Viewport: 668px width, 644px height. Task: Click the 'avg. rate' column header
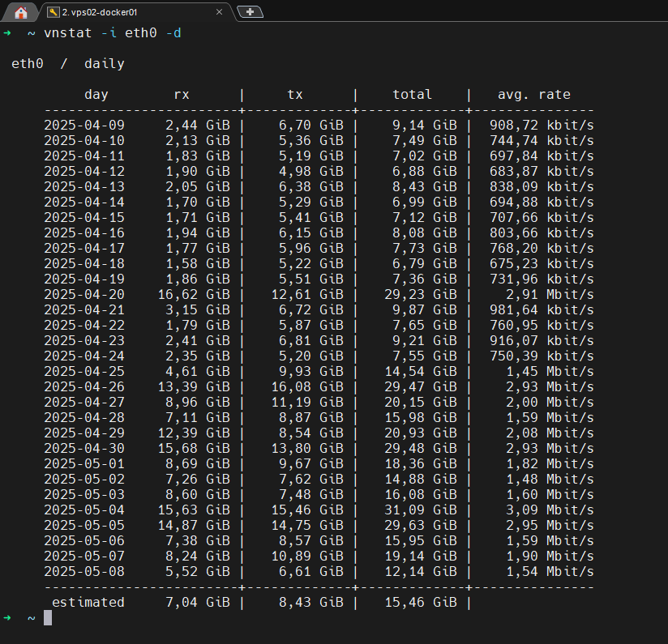(x=533, y=95)
